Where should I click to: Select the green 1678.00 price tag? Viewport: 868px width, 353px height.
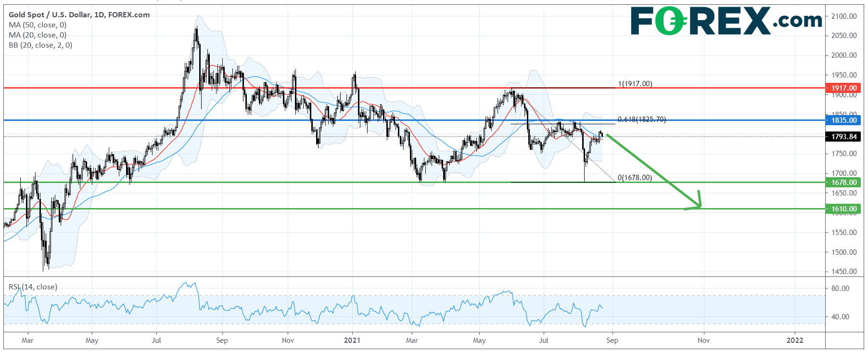click(844, 183)
